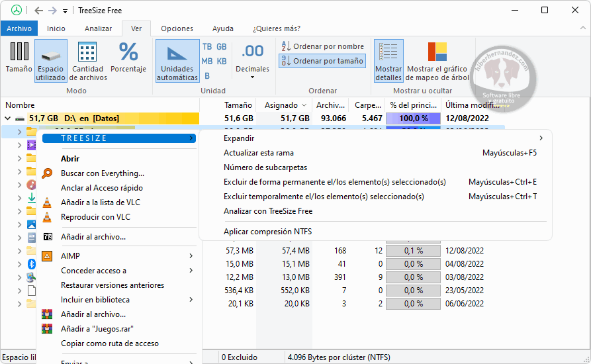This screenshot has height=364, width=591.
Task: Expand the Conceder acceso a submenu arrow
Action: (191, 271)
